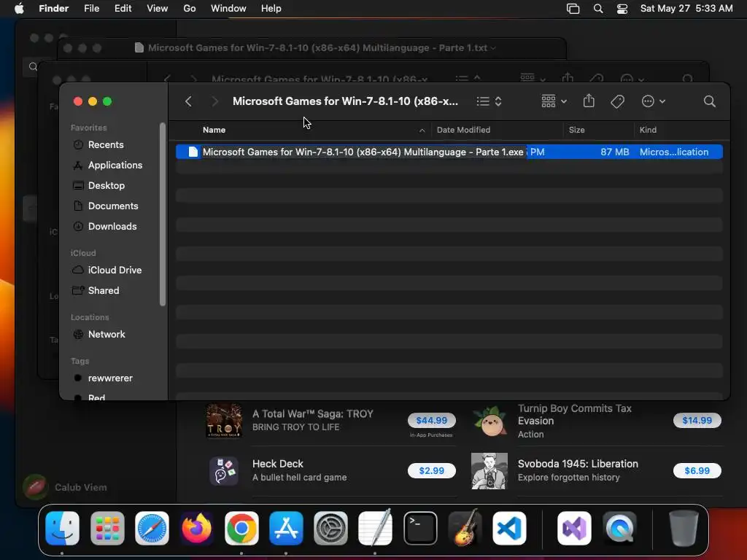The width and height of the screenshot is (747, 560).
Task: Open TextEdit from the Dock
Action: (x=376, y=528)
